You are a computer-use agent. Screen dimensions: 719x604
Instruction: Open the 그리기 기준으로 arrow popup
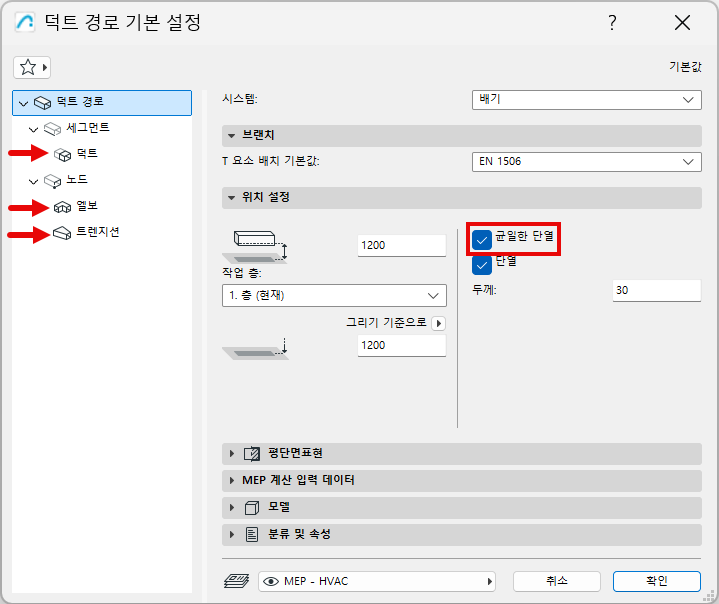438,323
